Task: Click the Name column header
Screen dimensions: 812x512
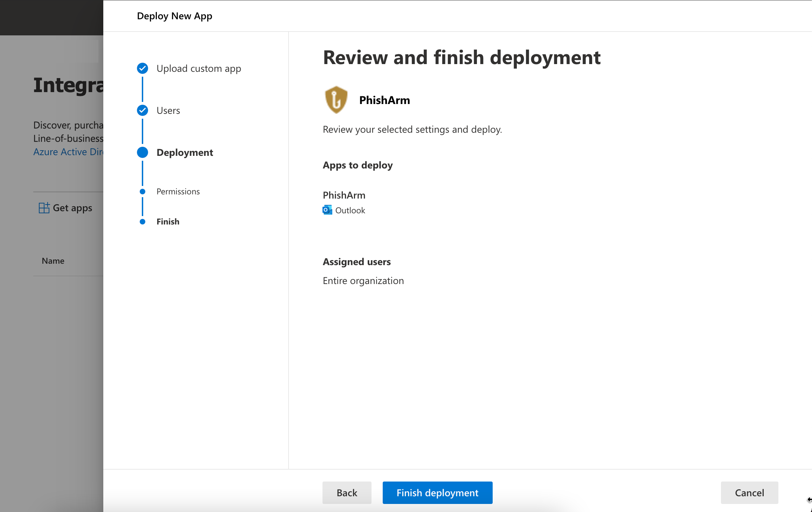Action: pos(53,261)
